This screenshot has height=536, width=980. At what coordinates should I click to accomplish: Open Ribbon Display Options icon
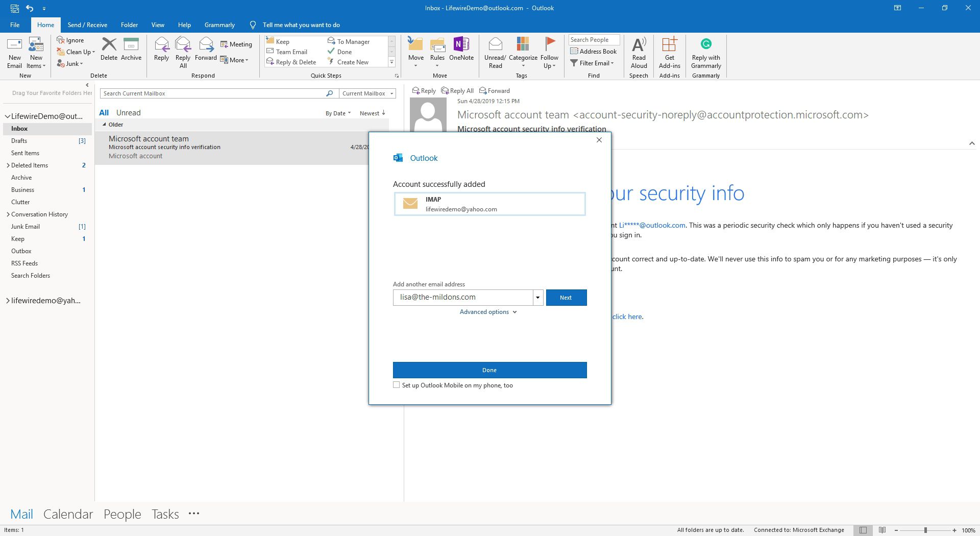897,8
